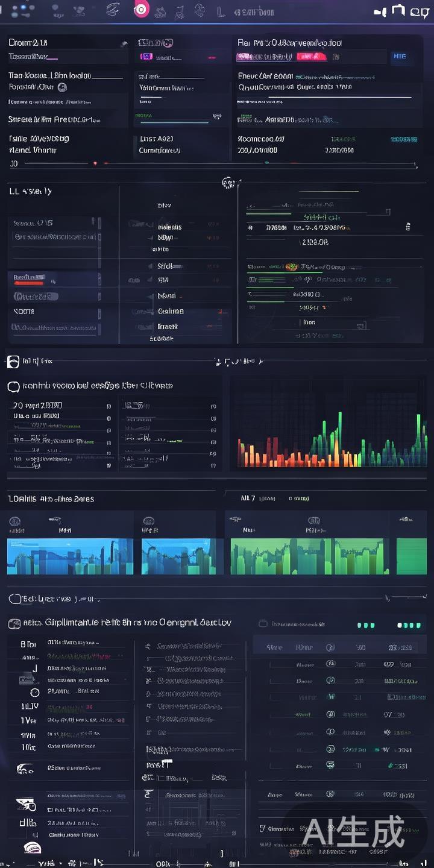Click the red marker on the horizontal slider
This screenshot has height=868, width=434.
coord(95,163)
